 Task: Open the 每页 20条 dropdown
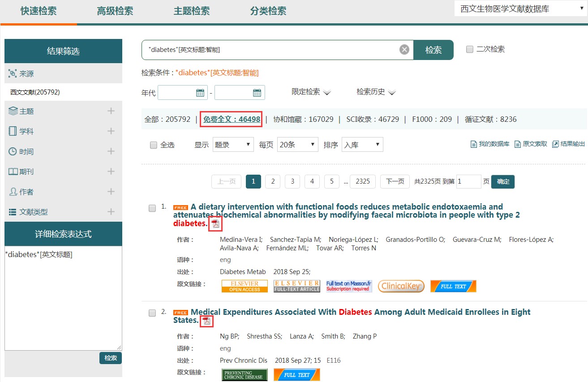click(298, 145)
